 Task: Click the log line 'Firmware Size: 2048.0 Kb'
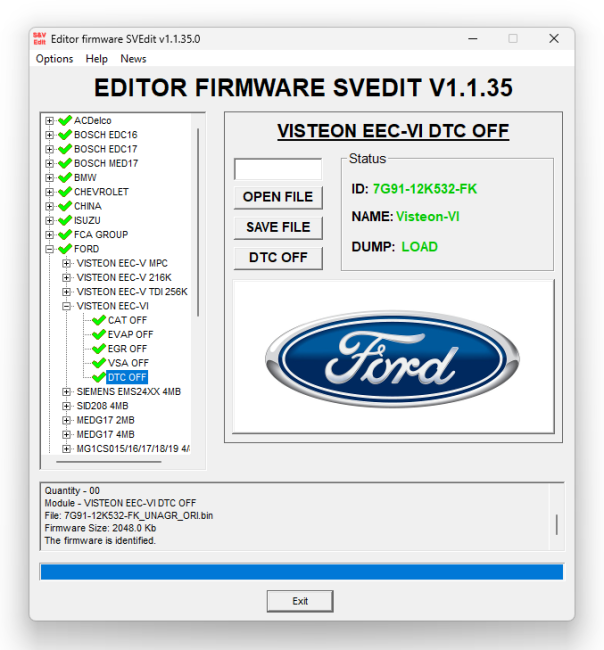click(x=100, y=528)
